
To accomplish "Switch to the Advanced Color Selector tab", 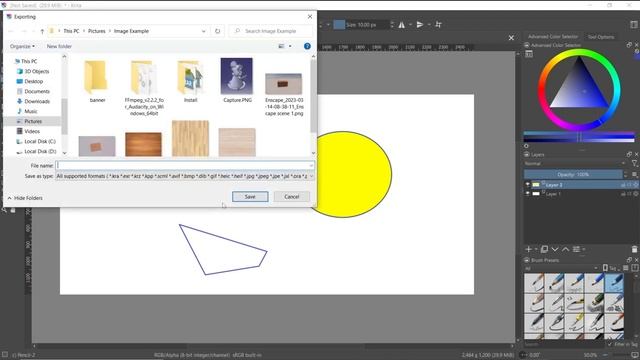I will (553, 37).
